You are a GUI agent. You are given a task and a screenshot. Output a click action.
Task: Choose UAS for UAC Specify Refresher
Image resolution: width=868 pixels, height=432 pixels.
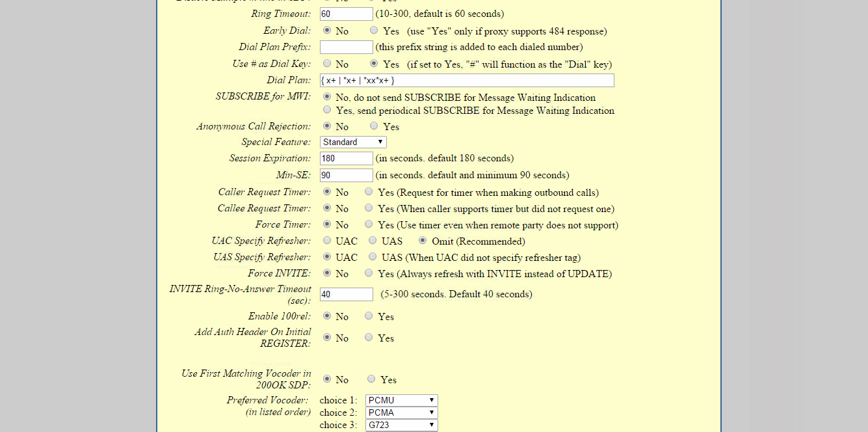373,240
